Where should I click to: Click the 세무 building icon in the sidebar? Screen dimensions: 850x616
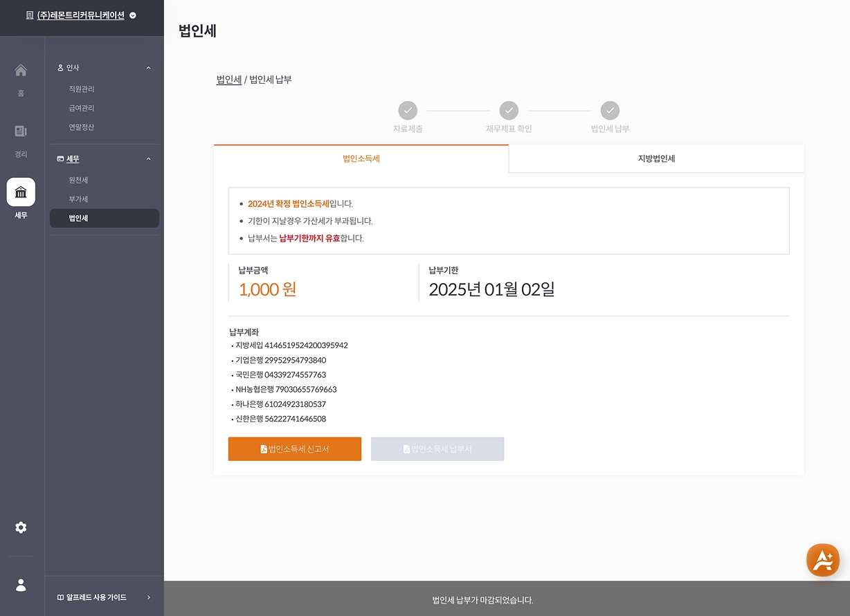21,192
